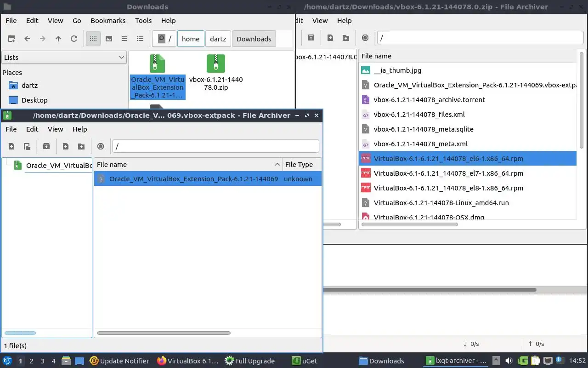This screenshot has width=588, height=368.
Task: Click Add files icon in vbox zip archiver
Action: point(330,38)
